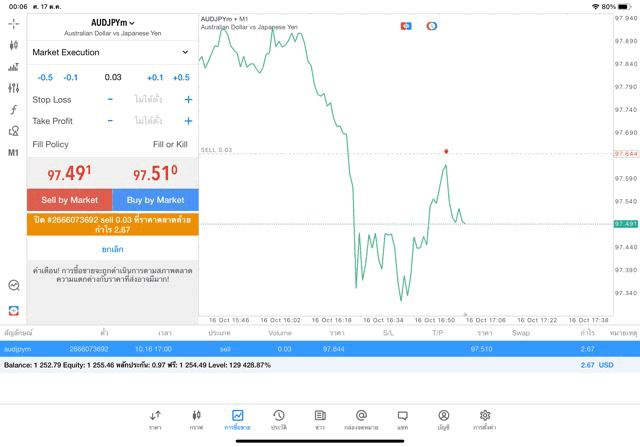
Task: Click the Buy by Market button
Action: (x=155, y=200)
